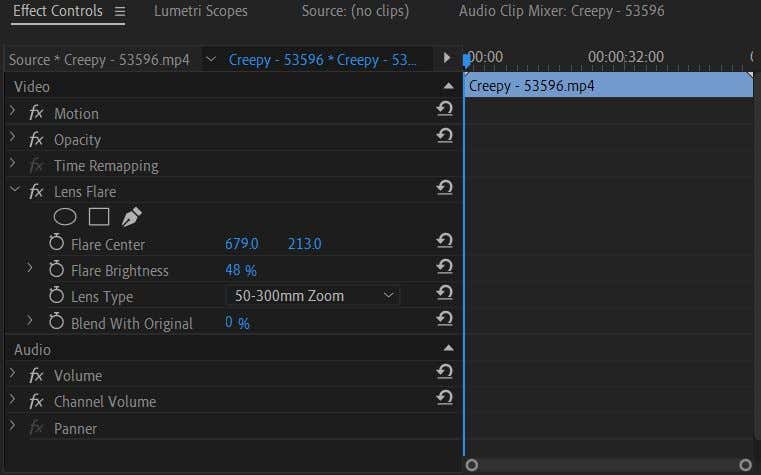Open the Lens Type 50-300mm Zoom dropdown
The image size is (761, 475).
pos(313,296)
